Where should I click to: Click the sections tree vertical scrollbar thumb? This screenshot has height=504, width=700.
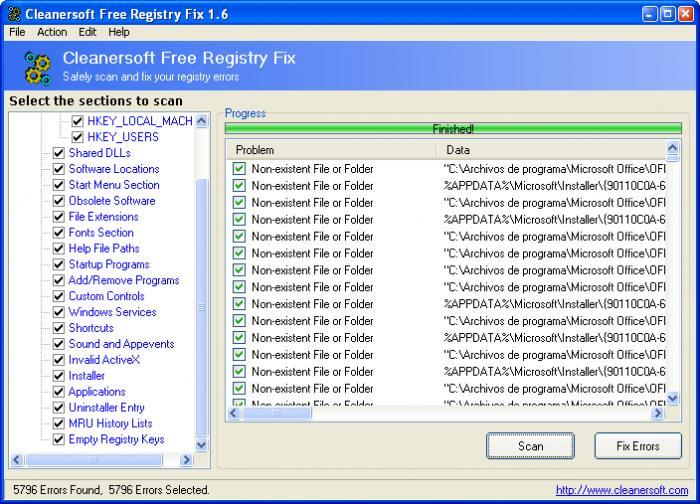tap(202, 307)
